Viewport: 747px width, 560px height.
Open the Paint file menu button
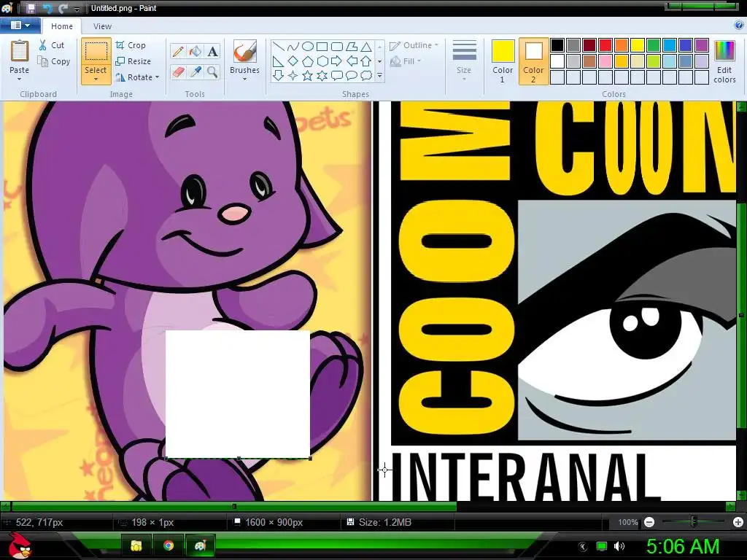[20, 26]
